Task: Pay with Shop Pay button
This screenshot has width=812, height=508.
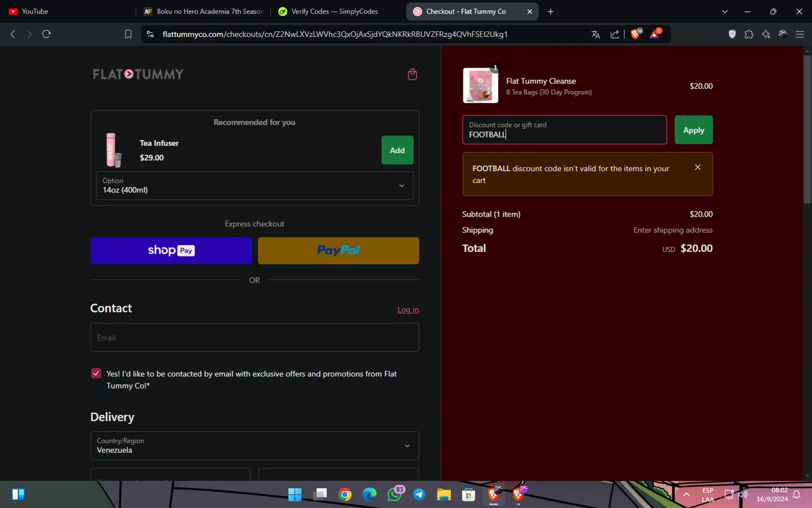Action: [171, 251]
